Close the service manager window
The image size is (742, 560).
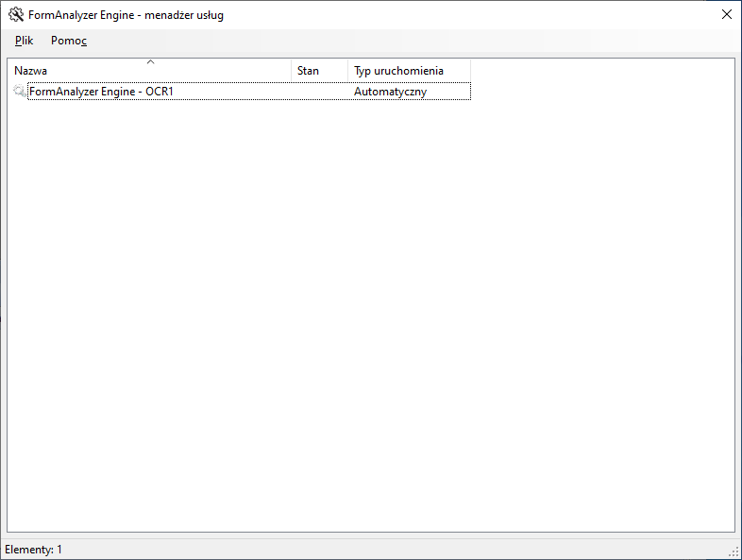pos(727,15)
